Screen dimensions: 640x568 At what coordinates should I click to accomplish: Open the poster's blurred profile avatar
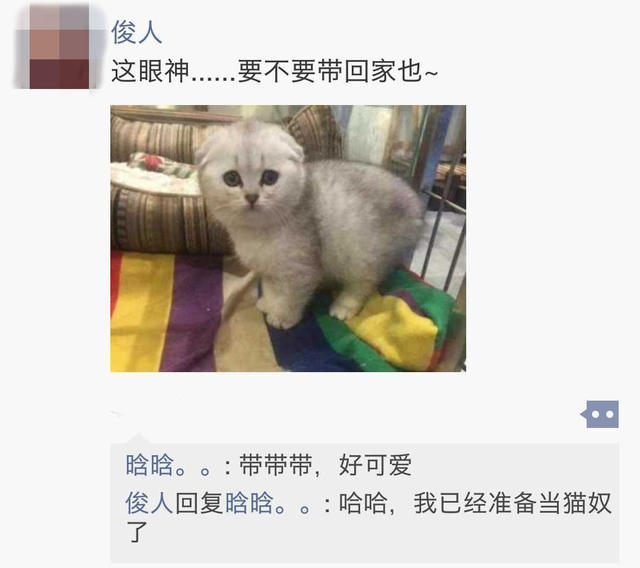point(58,46)
